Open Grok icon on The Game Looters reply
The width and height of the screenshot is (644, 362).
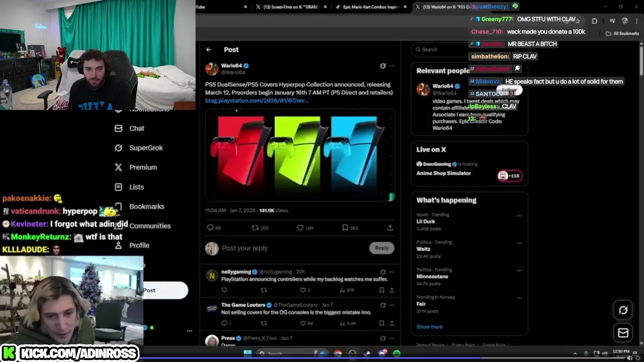(383, 305)
